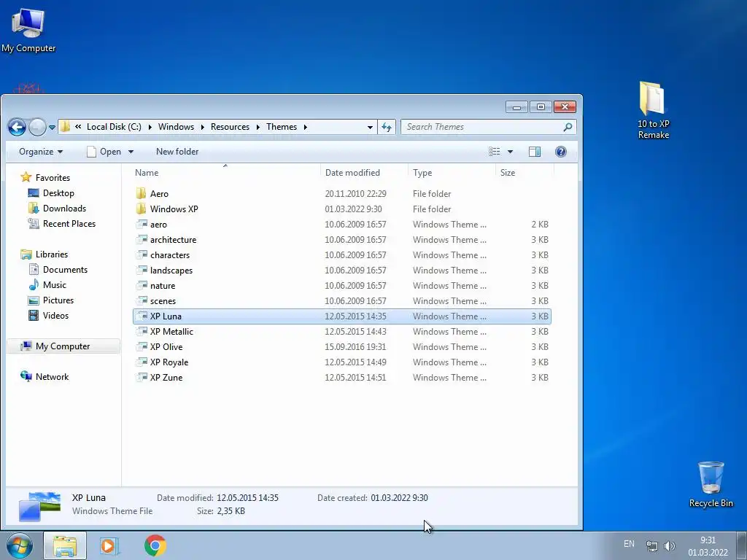Click New folder in toolbar
The image size is (747, 560).
pyautogui.click(x=177, y=152)
